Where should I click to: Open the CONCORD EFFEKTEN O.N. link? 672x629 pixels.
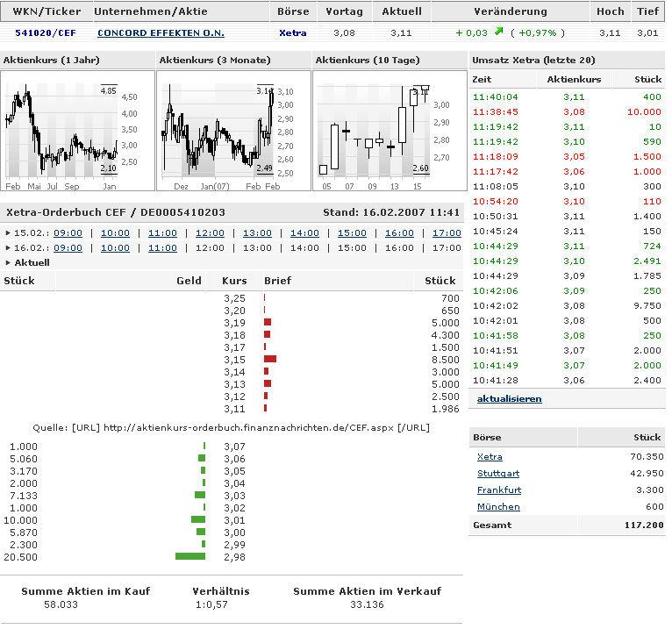click(x=161, y=33)
